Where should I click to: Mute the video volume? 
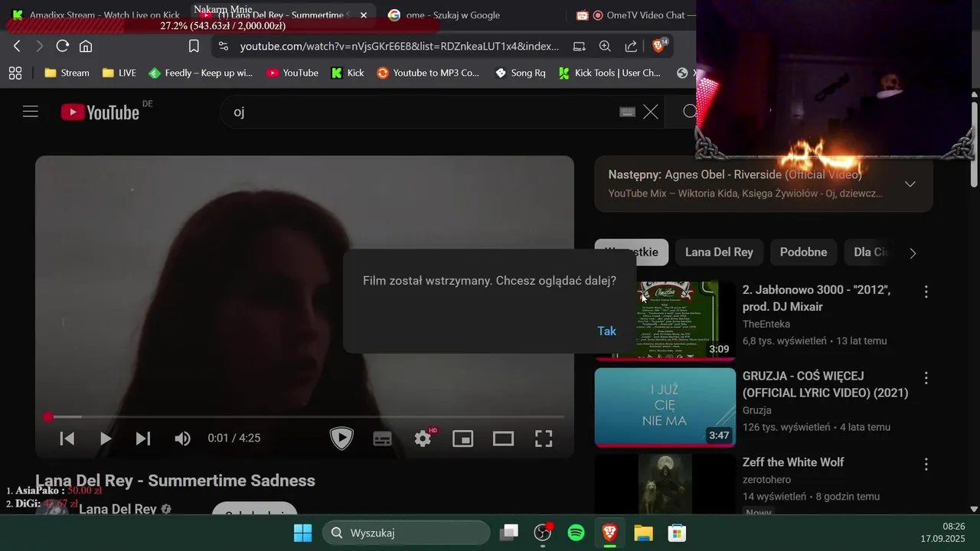[182, 439]
